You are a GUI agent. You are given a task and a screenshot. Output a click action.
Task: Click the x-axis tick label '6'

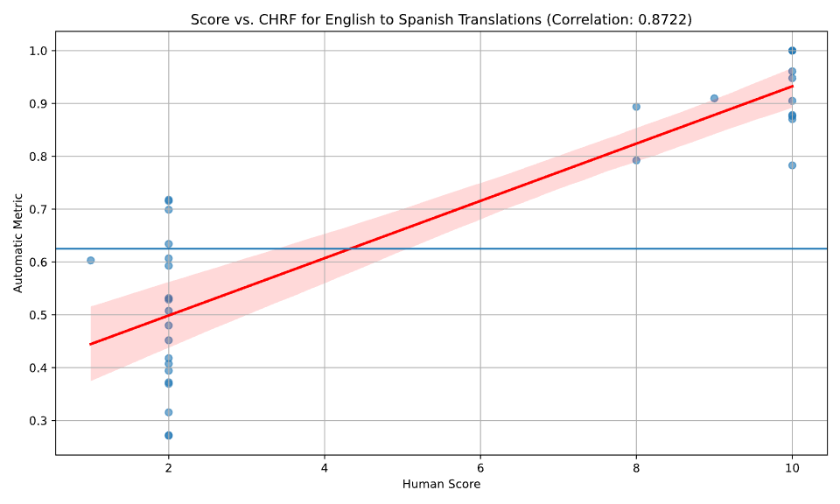tap(480, 468)
